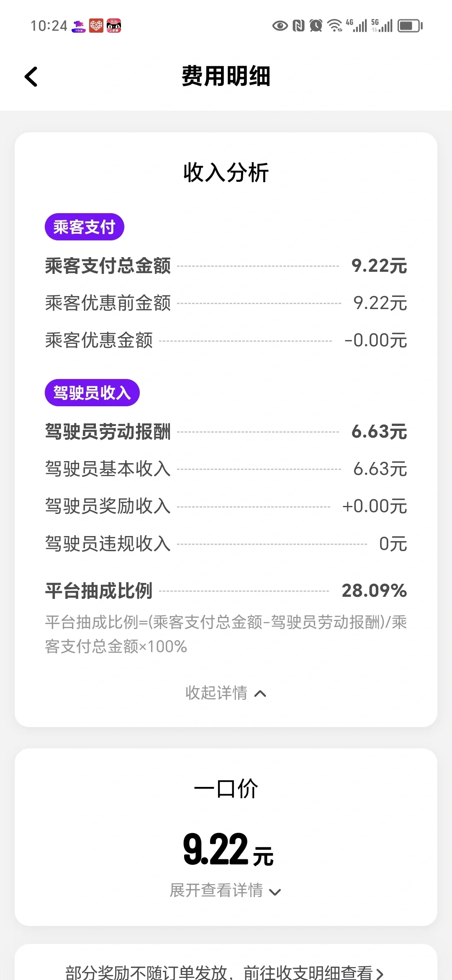
Task: Select the 驾驶员收入 purple tag
Action: [x=92, y=393]
